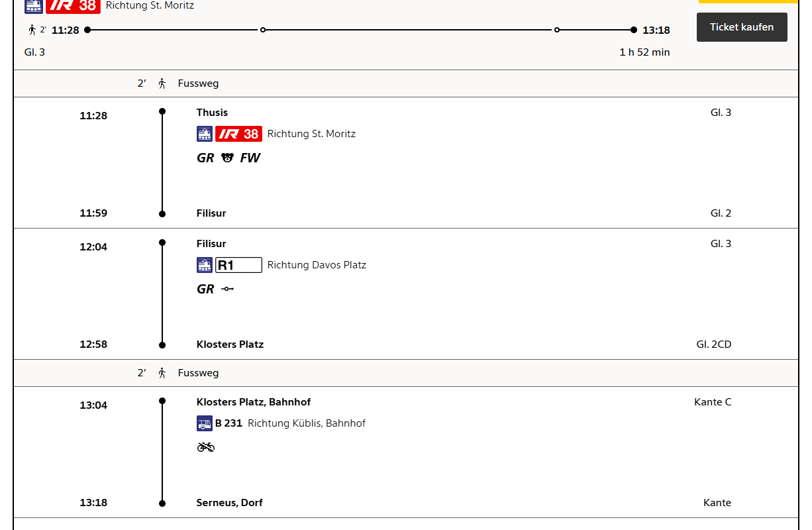
Task: Click the first transfer circle on the summary timeline
Action: click(x=263, y=30)
